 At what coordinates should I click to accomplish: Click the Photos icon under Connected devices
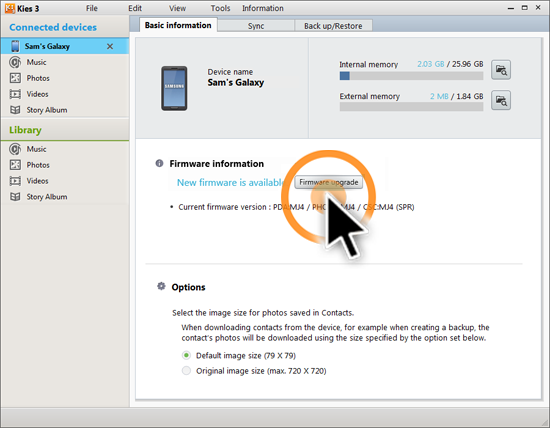(15, 78)
